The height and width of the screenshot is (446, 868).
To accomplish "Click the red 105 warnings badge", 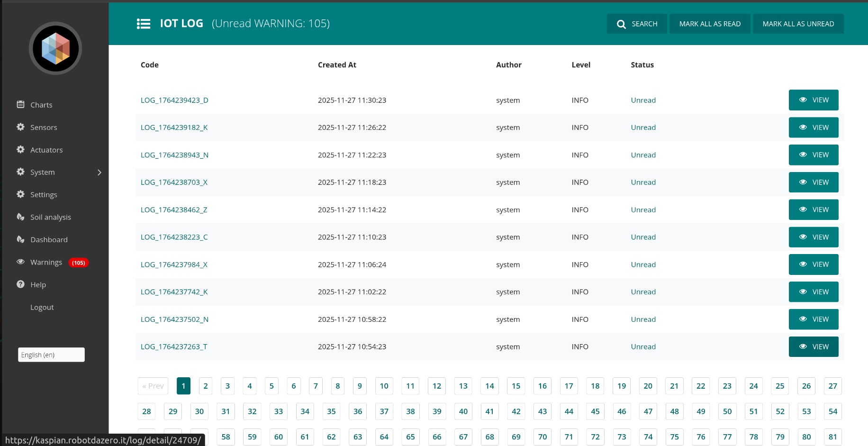I will tap(79, 263).
